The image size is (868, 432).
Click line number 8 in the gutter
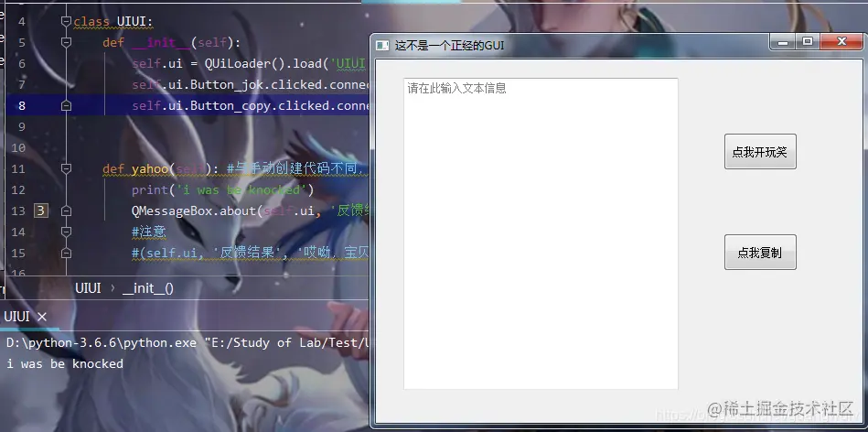[x=22, y=105]
